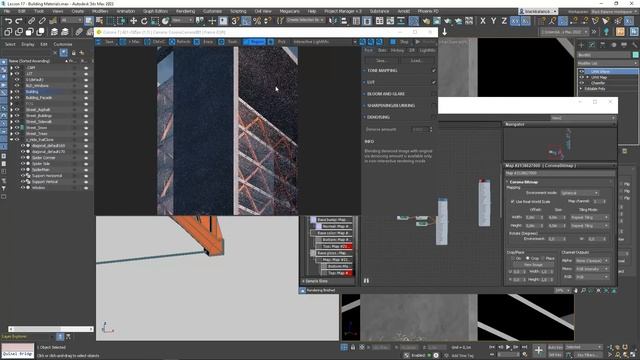The image size is (640, 360).
Task: Open Render Setup teapot icon
Action: tap(426, 21)
